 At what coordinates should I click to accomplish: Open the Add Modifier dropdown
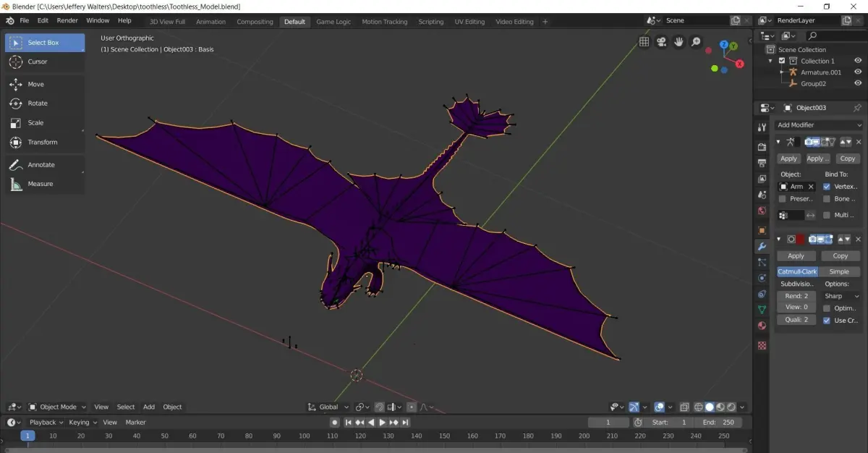coord(819,125)
